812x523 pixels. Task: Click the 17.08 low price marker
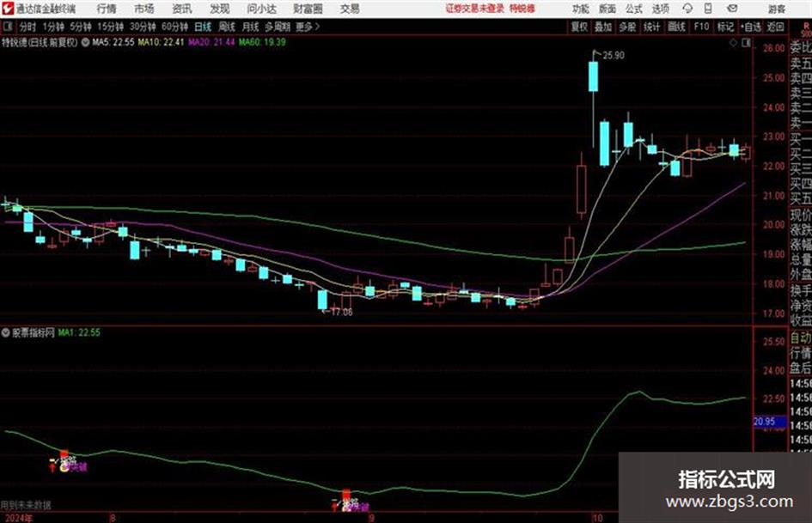(342, 313)
